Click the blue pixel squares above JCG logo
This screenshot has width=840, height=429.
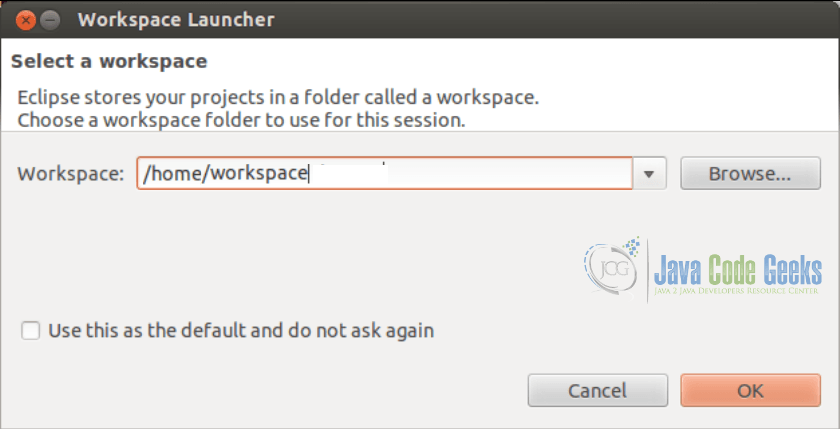click(633, 245)
